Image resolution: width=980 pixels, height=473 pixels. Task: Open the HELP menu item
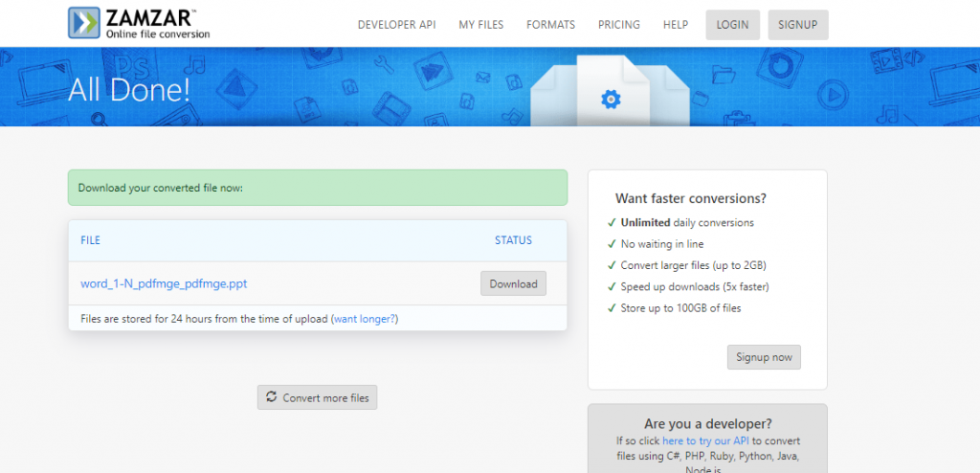click(676, 25)
